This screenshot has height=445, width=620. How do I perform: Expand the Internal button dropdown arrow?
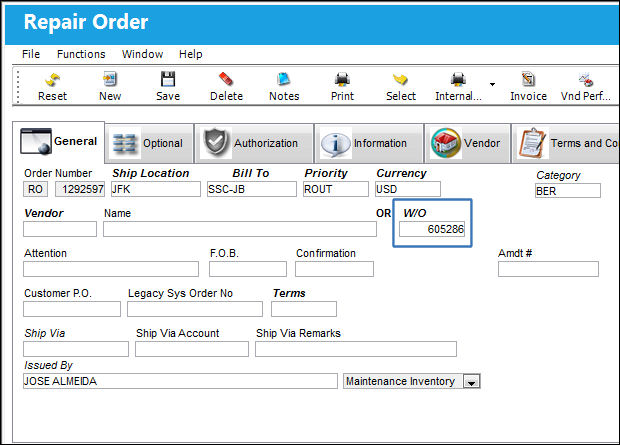coord(492,84)
